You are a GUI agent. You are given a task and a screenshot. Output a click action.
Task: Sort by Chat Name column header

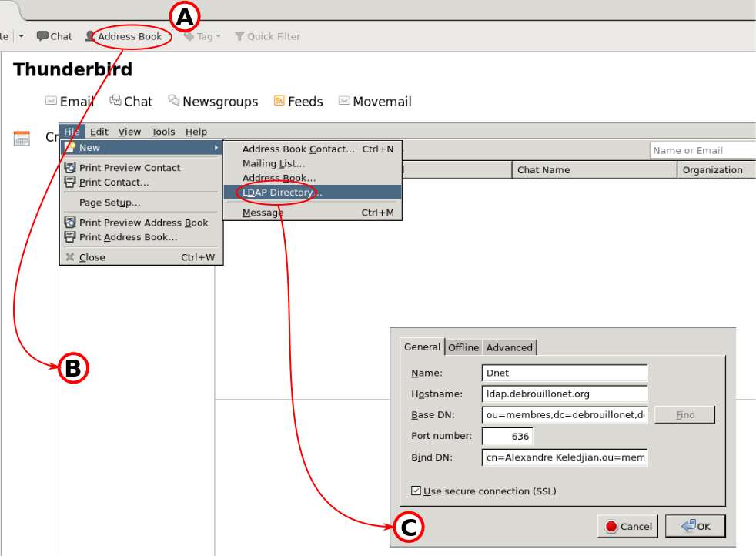click(x=594, y=169)
